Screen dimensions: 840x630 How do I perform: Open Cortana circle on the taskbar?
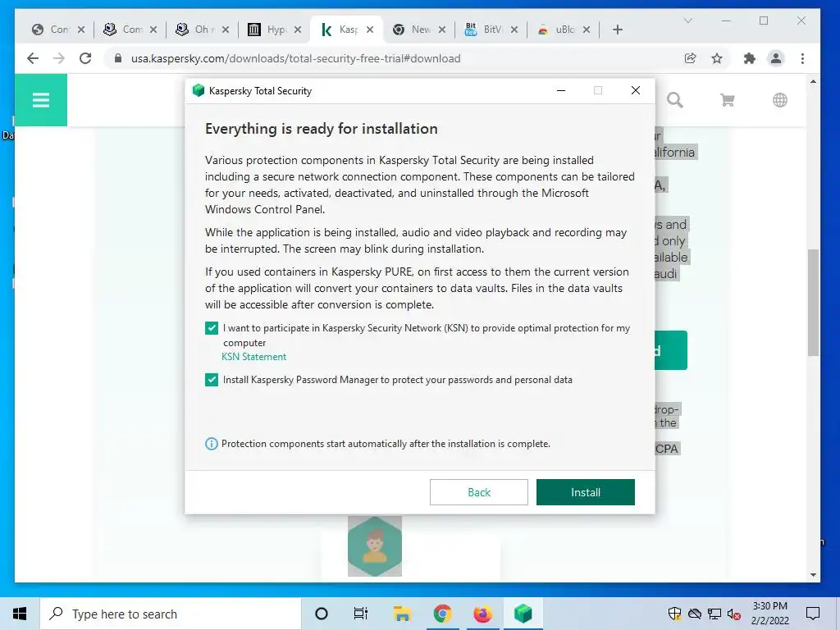tap(322, 614)
